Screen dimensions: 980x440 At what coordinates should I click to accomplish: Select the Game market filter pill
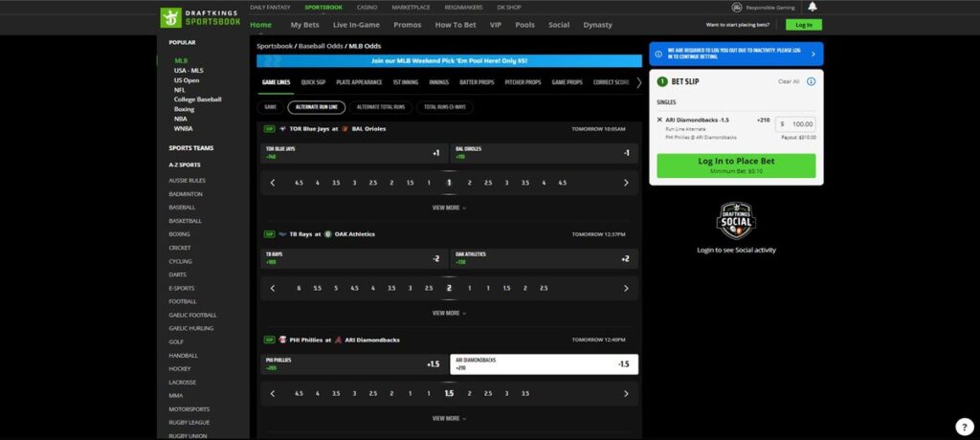270,107
